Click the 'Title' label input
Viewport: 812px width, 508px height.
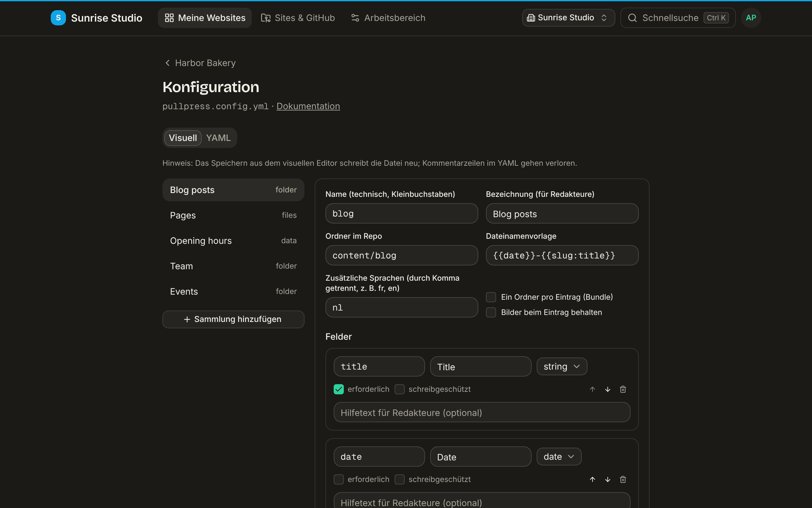(x=481, y=366)
